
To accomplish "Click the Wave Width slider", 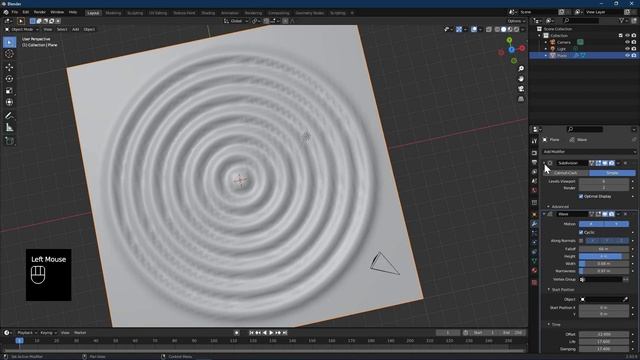I will click(604, 264).
